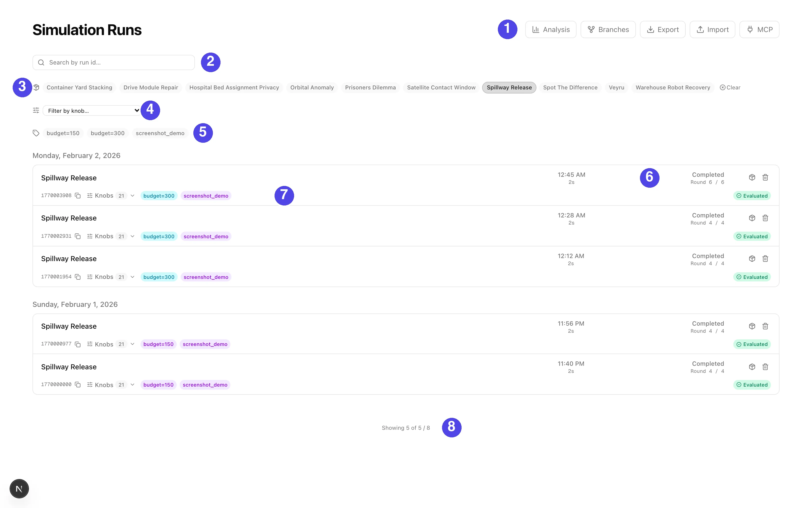
Task: Focus the Search by run id field
Action: point(113,62)
